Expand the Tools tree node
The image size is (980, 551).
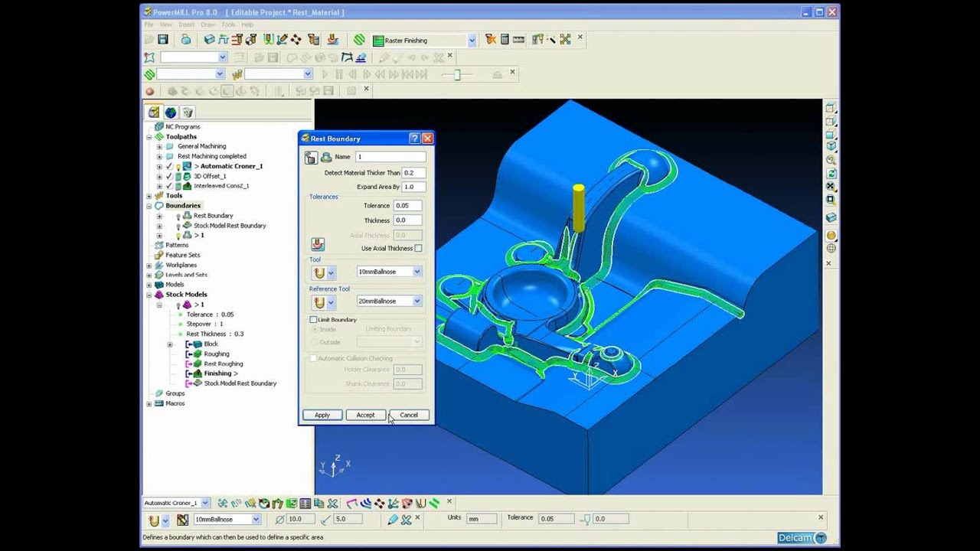pos(149,196)
